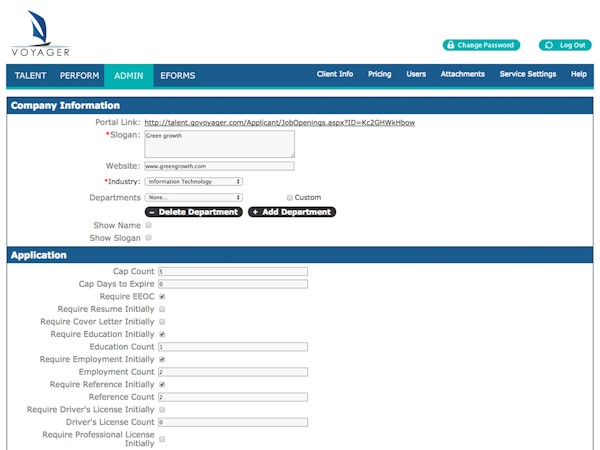The image size is (600, 450).
Task: Expand the Departments dropdown
Action: 193,198
